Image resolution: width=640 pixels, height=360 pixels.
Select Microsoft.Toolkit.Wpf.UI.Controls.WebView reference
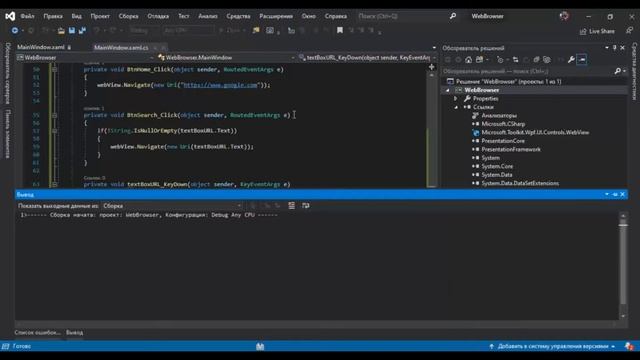click(535, 132)
